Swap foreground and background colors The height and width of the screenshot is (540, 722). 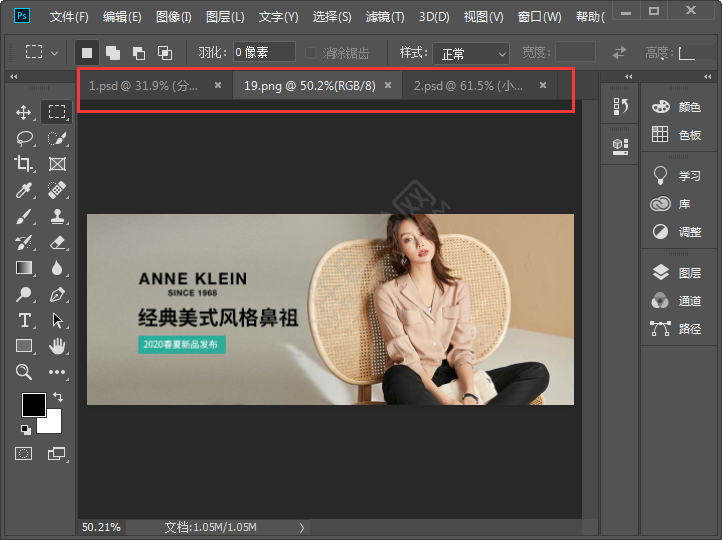coord(58,396)
